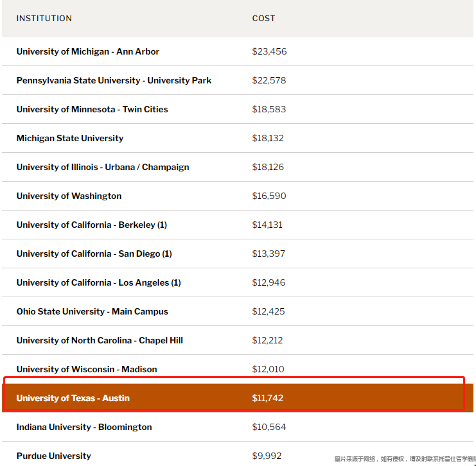
Task: Click the $13,397 cost value
Action: coord(269,254)
